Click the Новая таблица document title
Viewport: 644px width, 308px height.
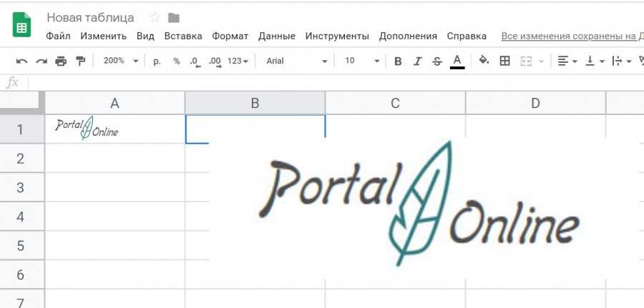tap(90, 18)
